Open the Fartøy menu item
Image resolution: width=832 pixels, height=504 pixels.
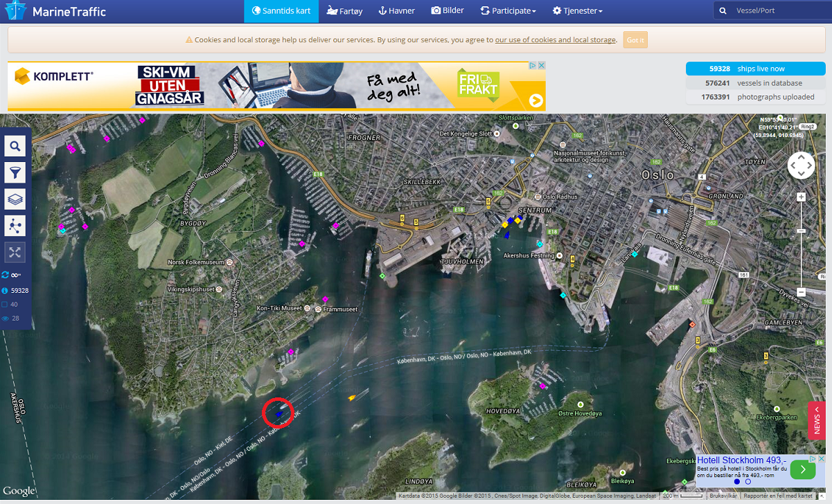coord(344,11)
